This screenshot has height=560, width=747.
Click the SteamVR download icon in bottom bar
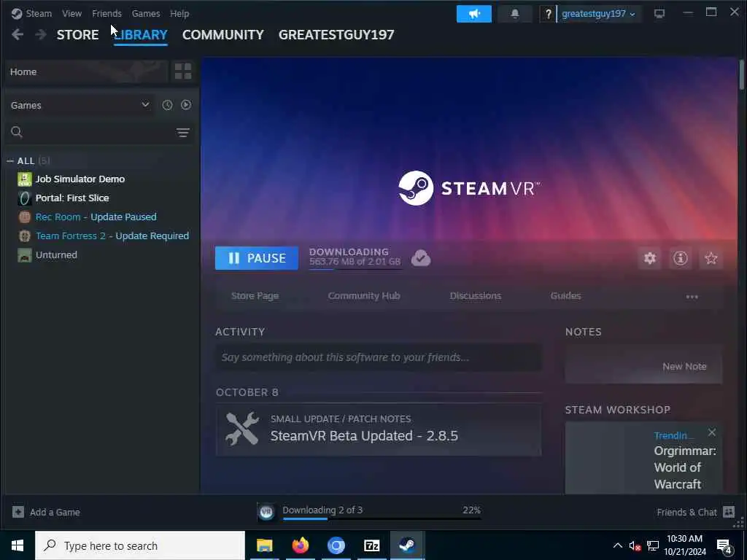click(x=266, y=512)
